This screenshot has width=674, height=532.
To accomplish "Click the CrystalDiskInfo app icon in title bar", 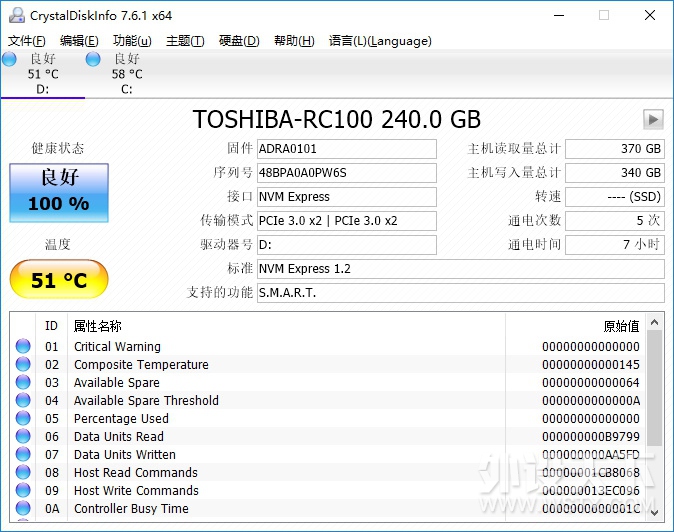I will click(17, 15).
